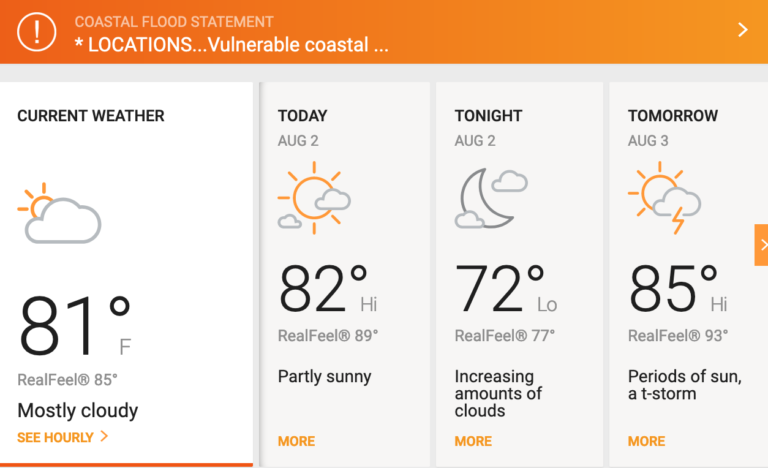
Task: Advance forecast cards with orange arrow
Action: pos(761,245)
